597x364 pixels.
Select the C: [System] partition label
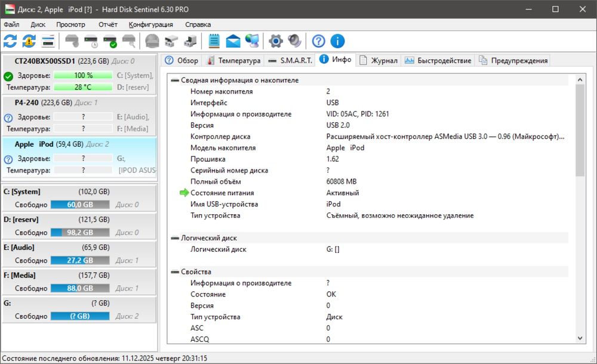21,192
